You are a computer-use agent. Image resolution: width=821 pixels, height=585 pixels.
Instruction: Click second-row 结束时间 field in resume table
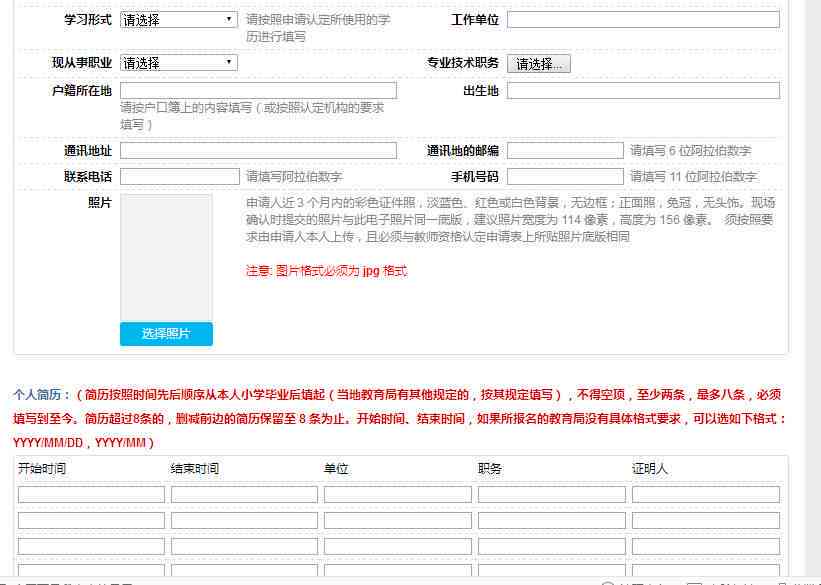click(x=244, y=521)
